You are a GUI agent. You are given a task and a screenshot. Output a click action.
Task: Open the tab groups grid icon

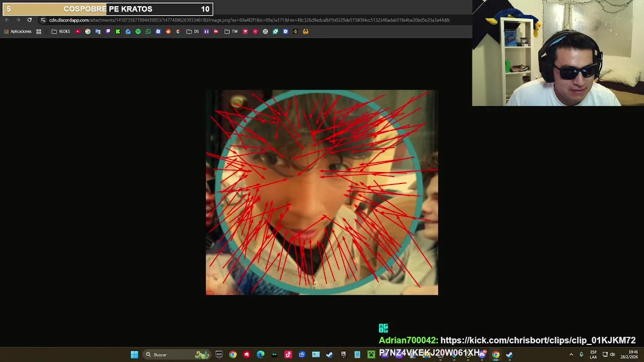pyautogui.click(x=39, y=31)
